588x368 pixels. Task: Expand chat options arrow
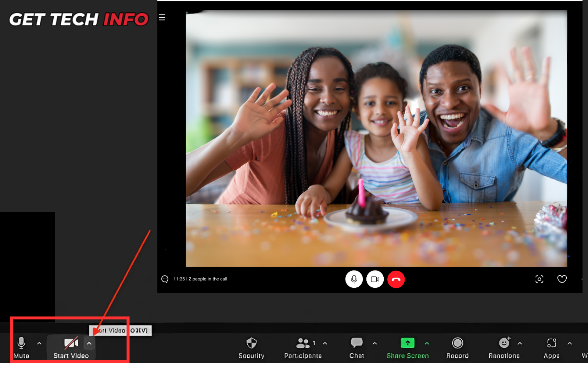point(374,343)
